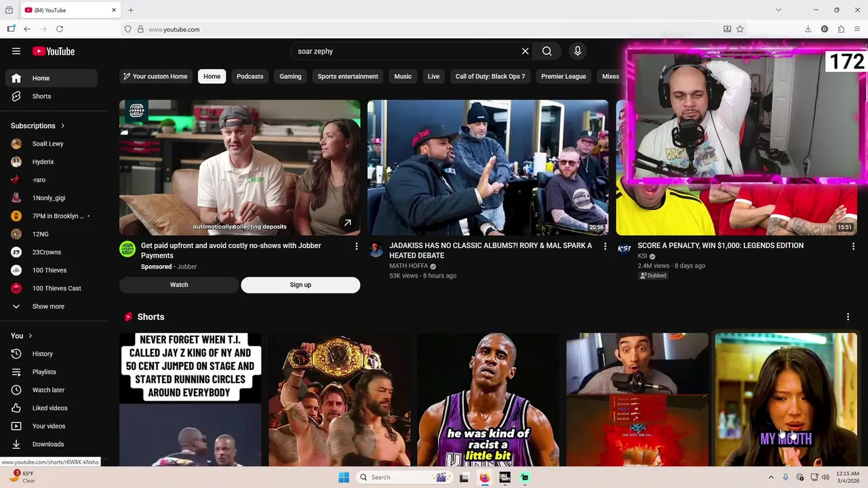This screenshot has height=488, width=868.
Task: Select the Home filter chip
Action: 212,77
